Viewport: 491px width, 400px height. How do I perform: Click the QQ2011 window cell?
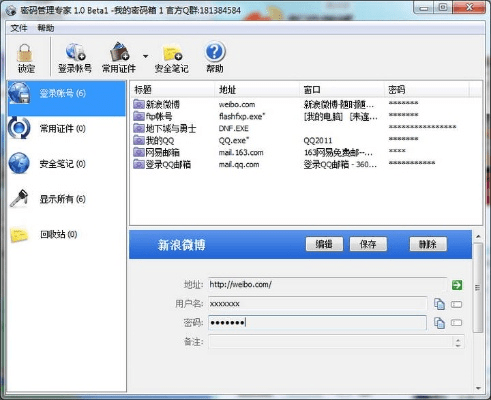point(318,140)
